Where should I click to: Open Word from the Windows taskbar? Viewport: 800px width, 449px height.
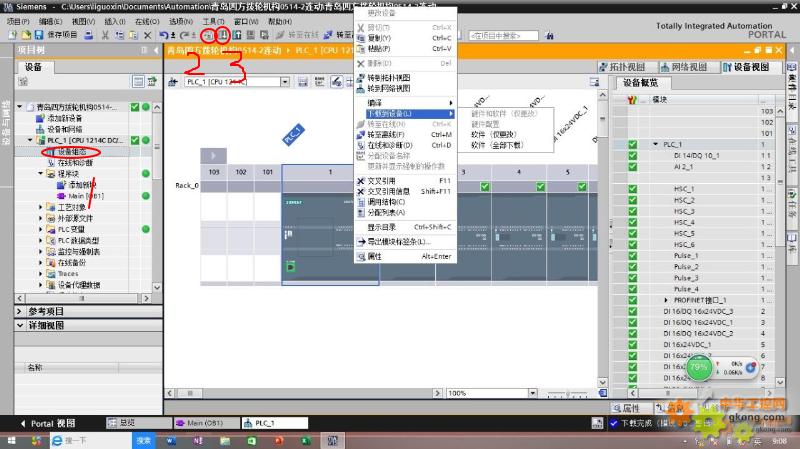[171, 440]
